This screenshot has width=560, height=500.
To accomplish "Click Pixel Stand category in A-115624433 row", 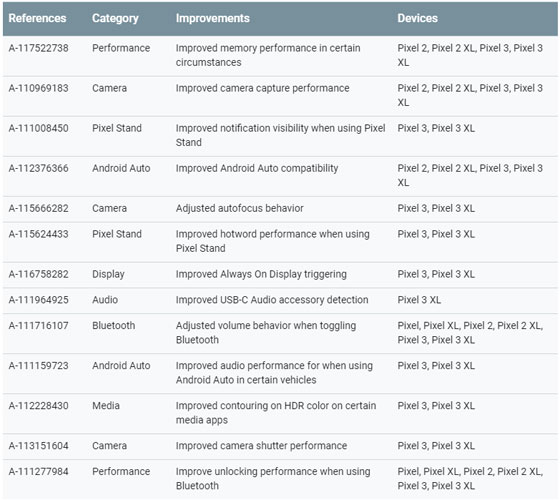I will tap(117, 234).
